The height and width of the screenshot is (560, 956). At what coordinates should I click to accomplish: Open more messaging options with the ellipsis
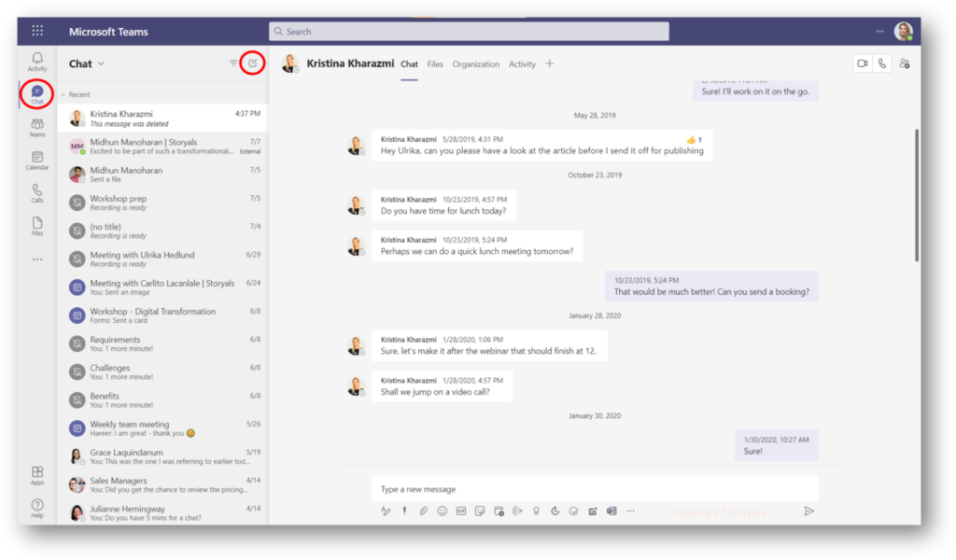click(630, 511)
